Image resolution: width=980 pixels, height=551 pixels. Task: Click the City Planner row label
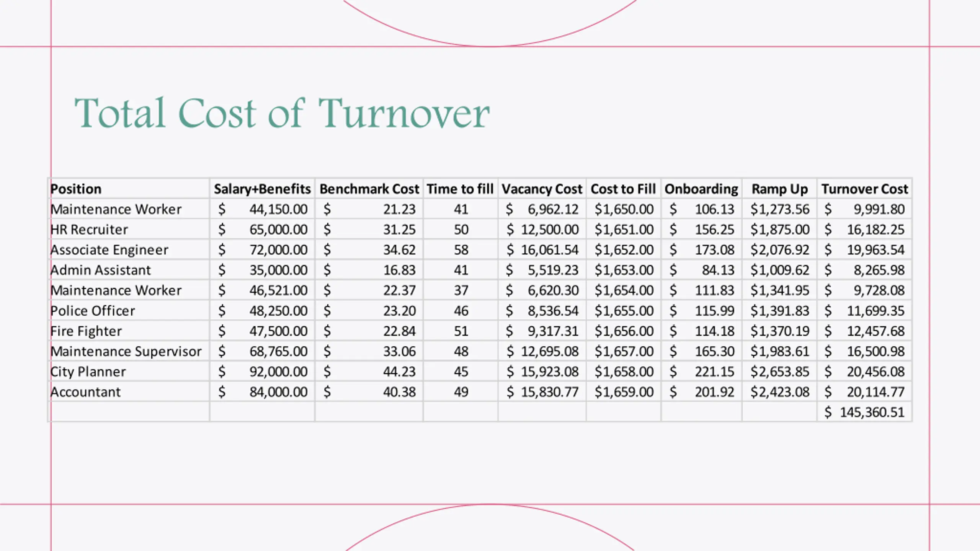[88, 372]
